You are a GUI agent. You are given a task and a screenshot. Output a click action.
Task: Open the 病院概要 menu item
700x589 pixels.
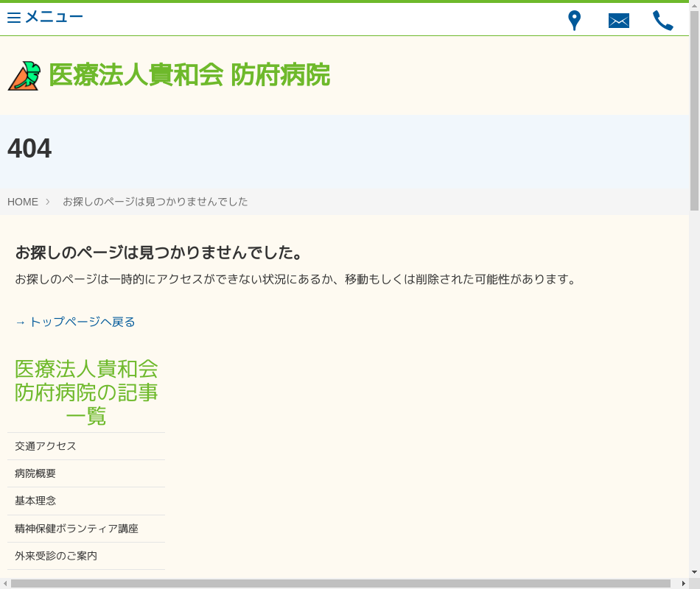(x=35, y=473)
